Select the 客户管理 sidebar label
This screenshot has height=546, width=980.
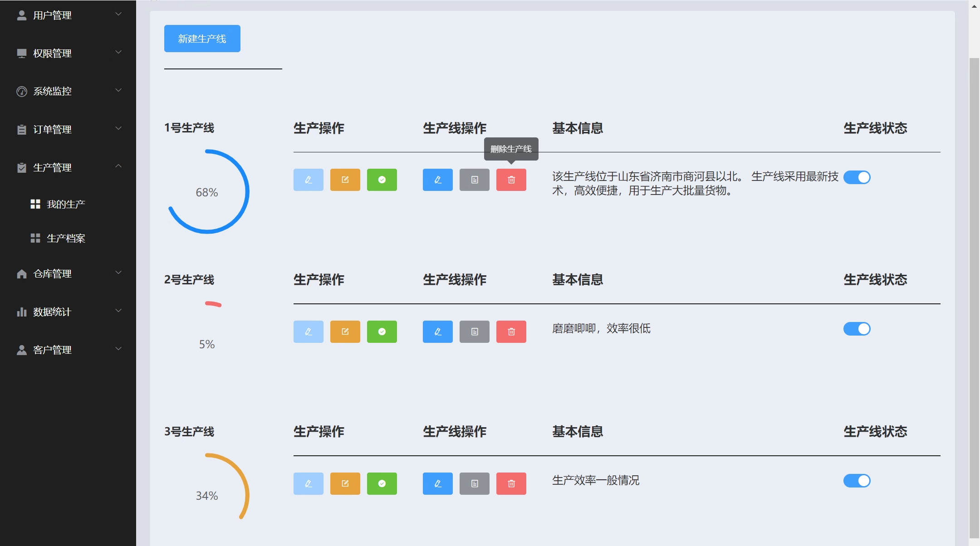point(52,350)
